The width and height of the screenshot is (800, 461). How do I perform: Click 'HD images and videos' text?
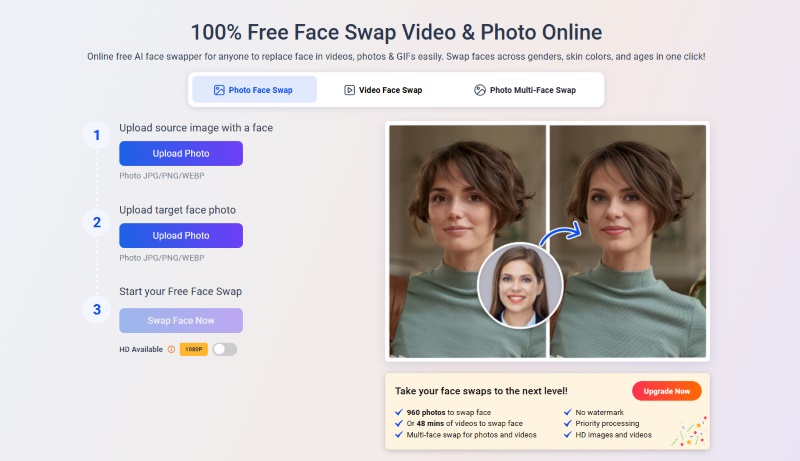point(613,435)
